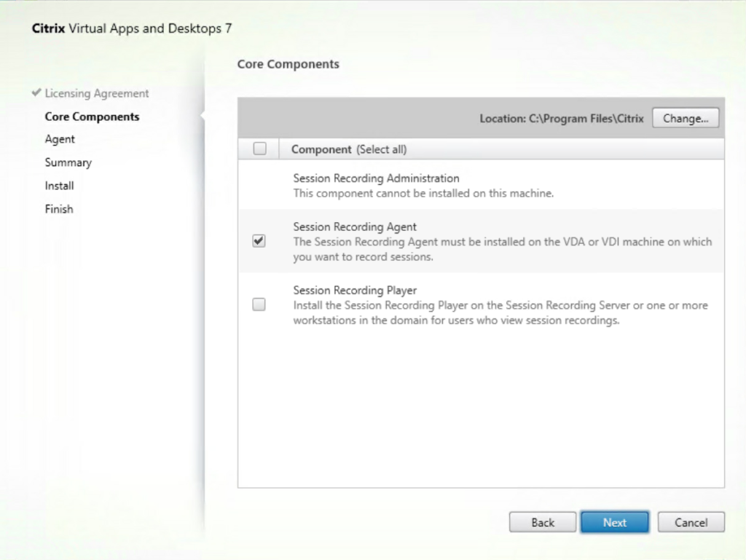The height and width of the screenshot is (560, 746).
Task: Click the Session Recording Player description text
Action: [x=500, y=313]
